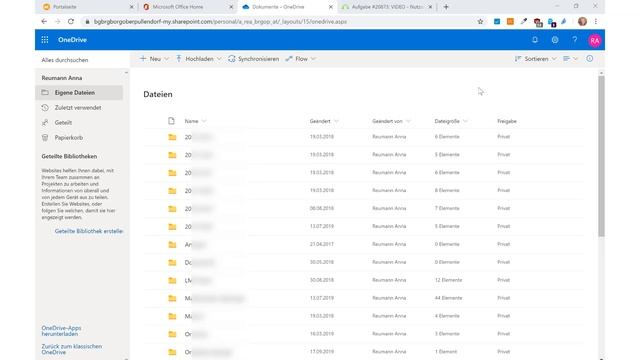Open the notifications bell

pyautogui.click(x=535, y=40)
